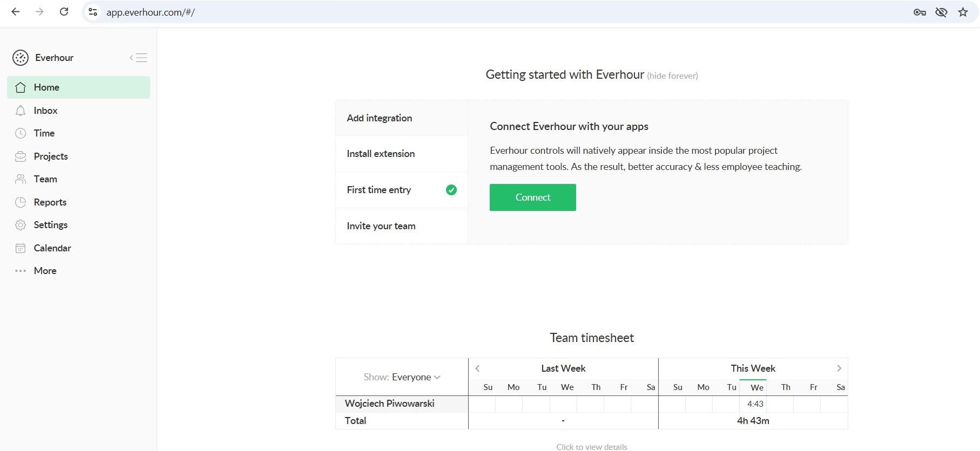Click the Total row label

tap(355, 421)
